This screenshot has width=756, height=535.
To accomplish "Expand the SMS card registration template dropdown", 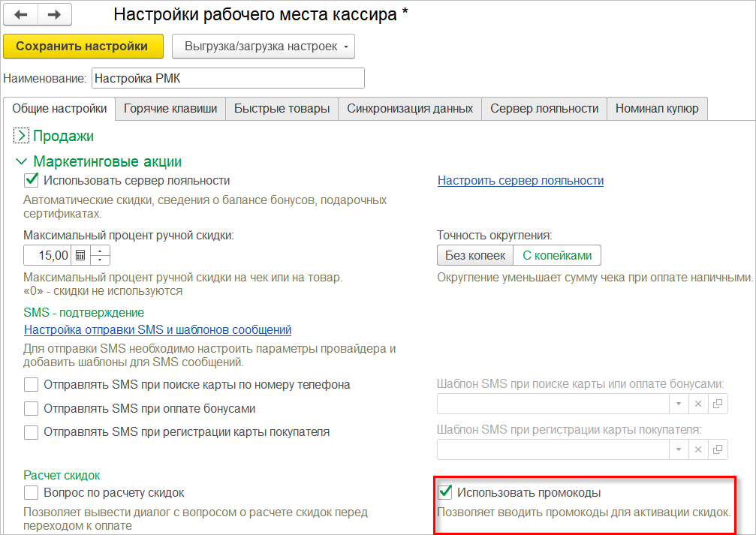I will tap(679, 449).
